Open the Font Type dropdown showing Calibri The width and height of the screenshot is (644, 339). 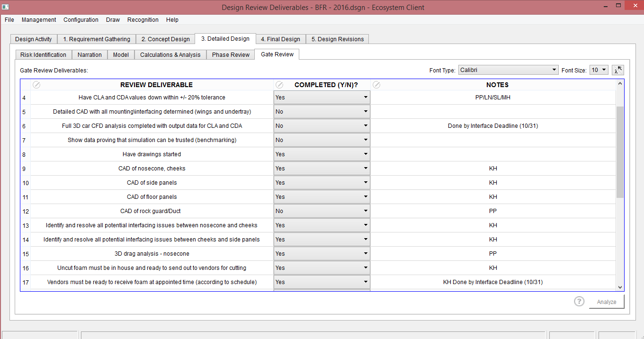click(508, 70)
